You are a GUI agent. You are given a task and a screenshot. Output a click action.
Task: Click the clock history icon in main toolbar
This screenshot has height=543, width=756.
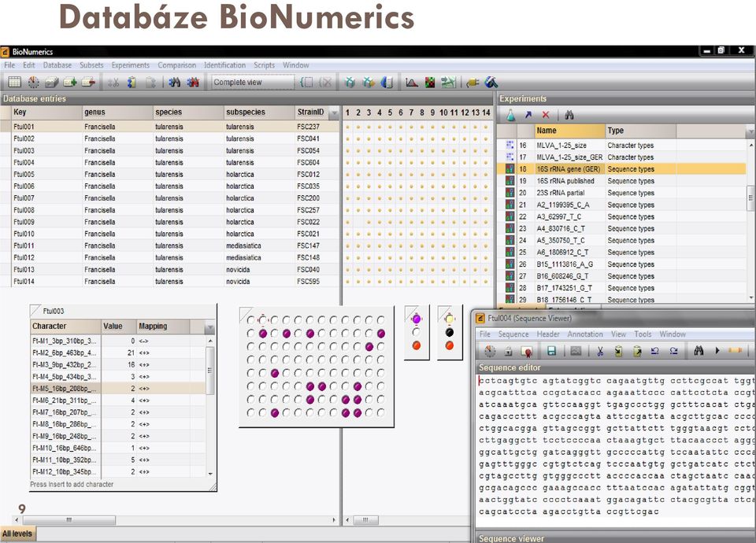point(33,83)
